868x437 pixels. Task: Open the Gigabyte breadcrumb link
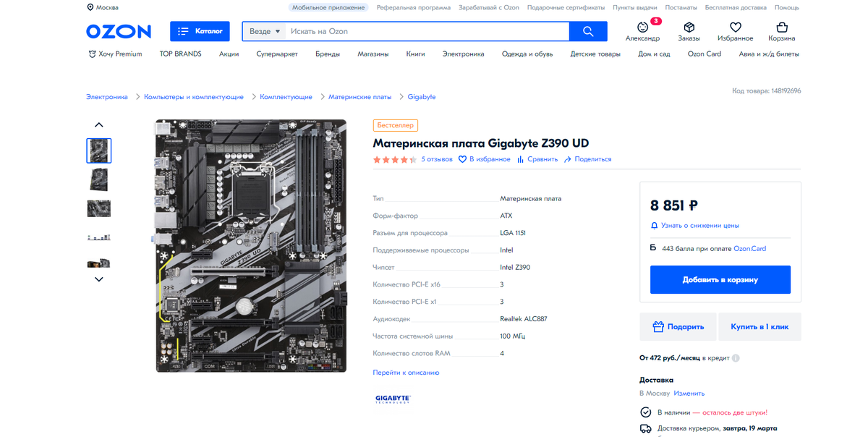[x=422, y=97]
